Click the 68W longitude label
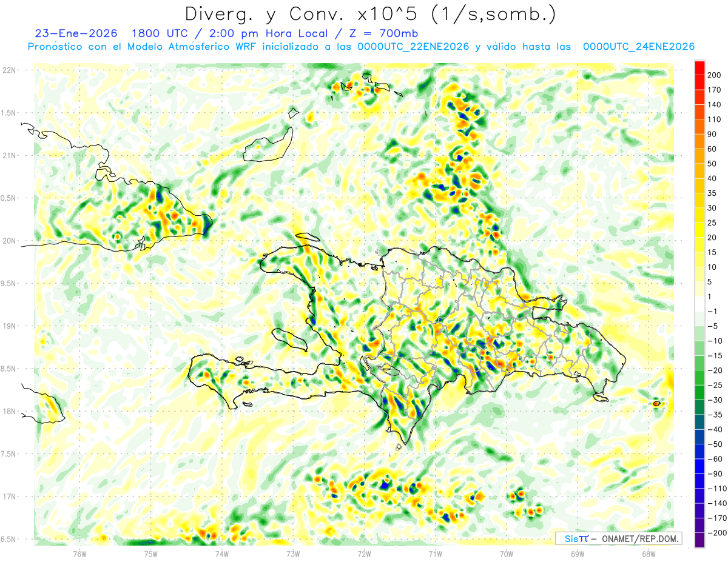728x562 pixels. pyautogui.click(x=649, y=554)
